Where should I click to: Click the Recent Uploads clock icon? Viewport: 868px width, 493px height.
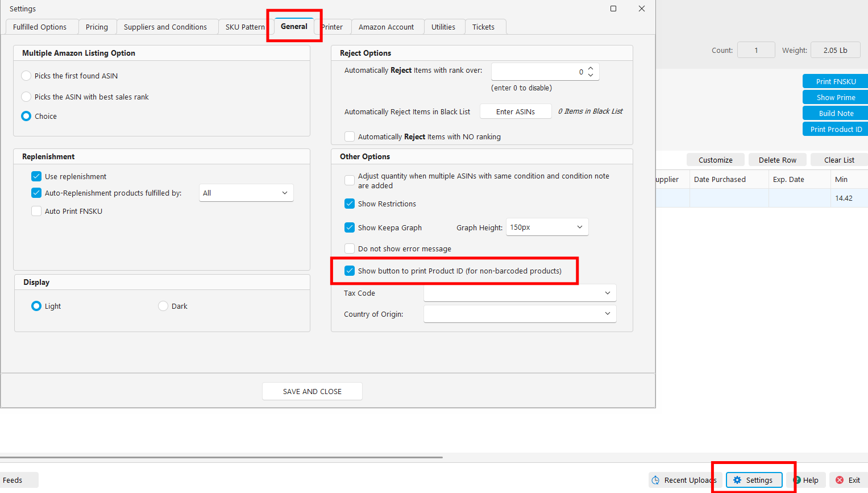point(655,480)
